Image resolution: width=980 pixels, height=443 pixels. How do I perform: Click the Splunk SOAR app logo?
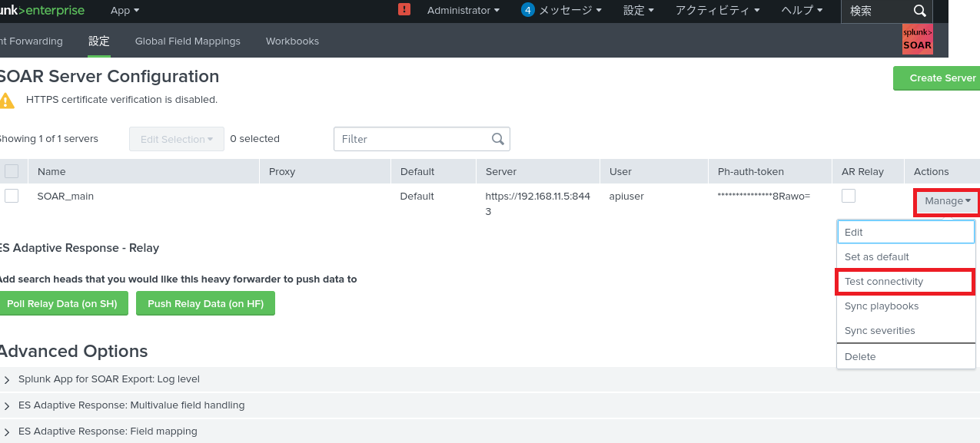point(917,39)
